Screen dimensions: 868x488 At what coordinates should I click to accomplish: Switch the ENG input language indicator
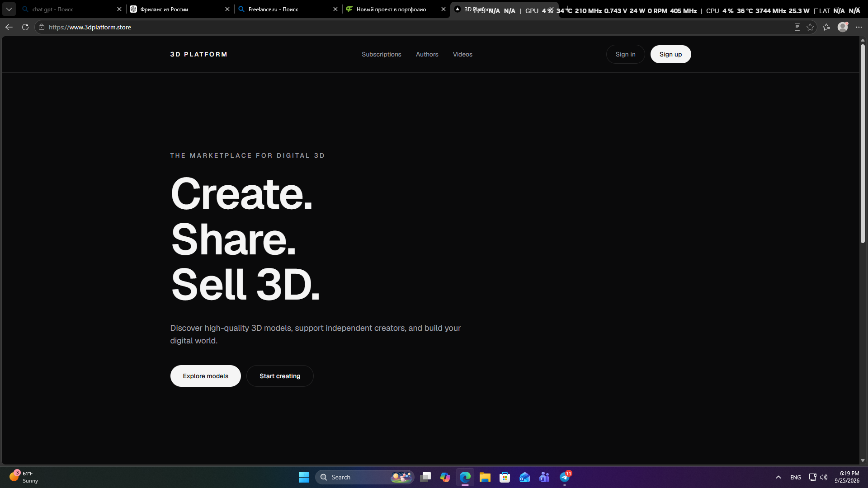click(796, 477)
